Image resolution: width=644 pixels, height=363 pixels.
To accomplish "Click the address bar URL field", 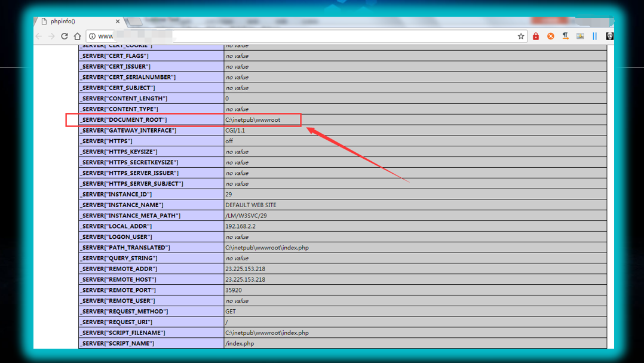I will [x=299, y=36].
